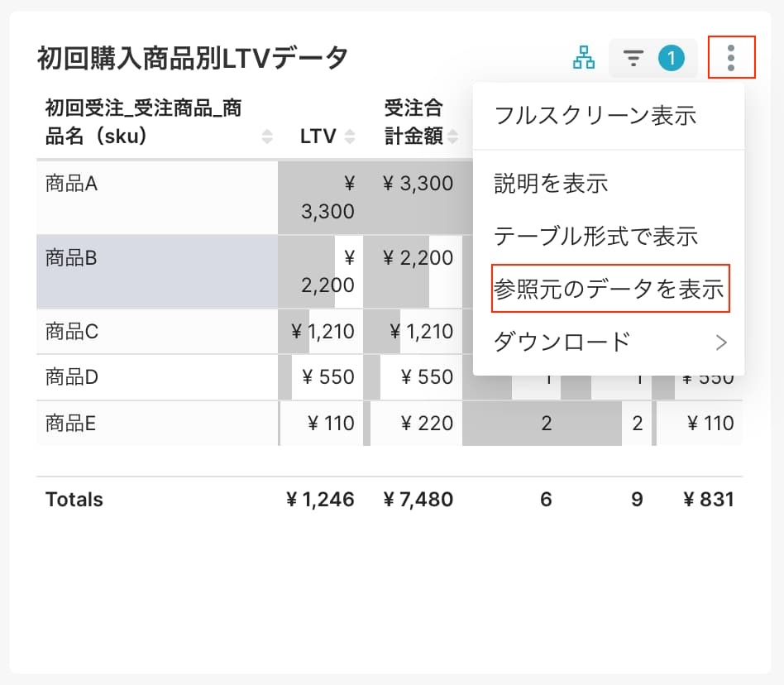This screenshot has width=784, height=685.
Task: Click LTV column sort arrows
Action: pos(350,137)
